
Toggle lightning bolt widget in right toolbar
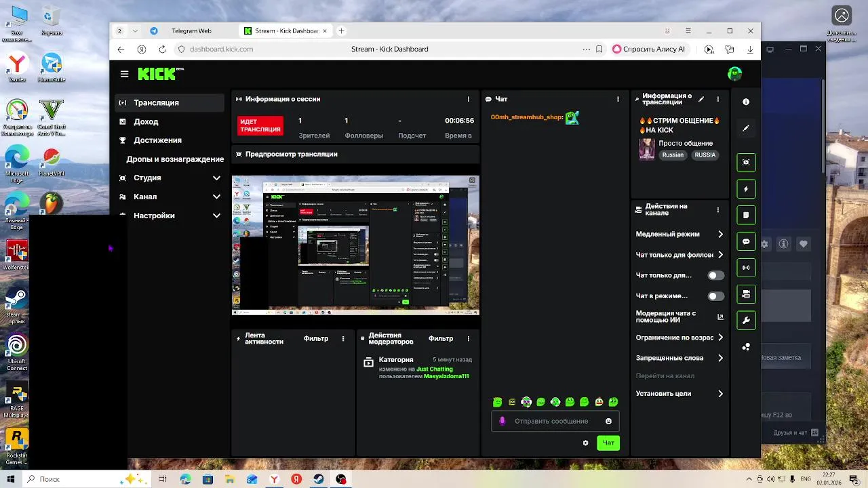click(746, 189)
